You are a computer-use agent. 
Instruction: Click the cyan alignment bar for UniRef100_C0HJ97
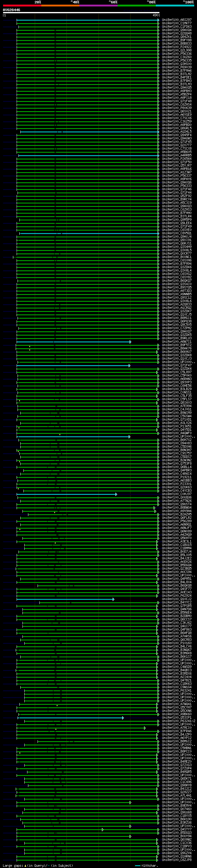pyautogui.click(x=67, y=494)
